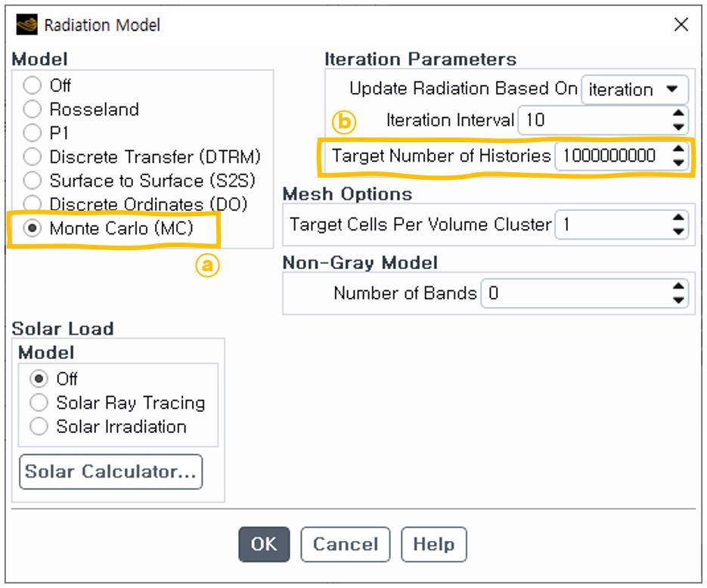Screen dimensions: 707x588
Task: Turn off the radiation model
Action: tap(33, 85)
